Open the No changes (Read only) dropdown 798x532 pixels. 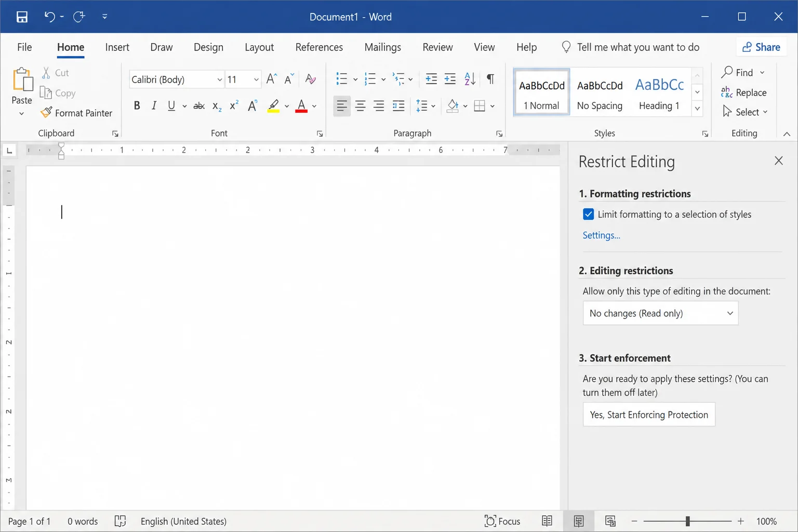660,313
